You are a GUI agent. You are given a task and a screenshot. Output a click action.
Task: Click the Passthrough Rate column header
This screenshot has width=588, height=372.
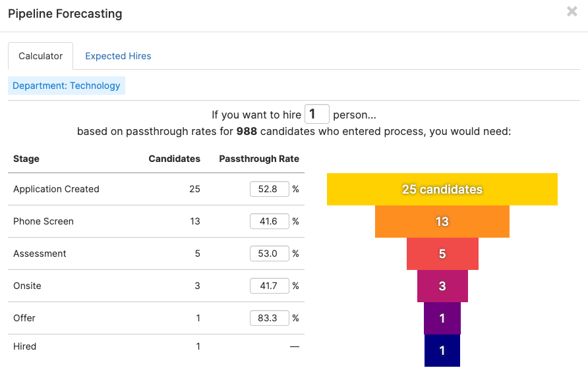[259, 159]
